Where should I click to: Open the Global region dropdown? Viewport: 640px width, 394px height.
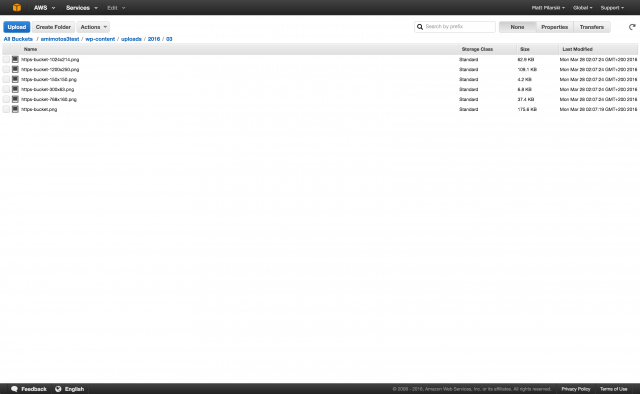[x=582, y=8]
